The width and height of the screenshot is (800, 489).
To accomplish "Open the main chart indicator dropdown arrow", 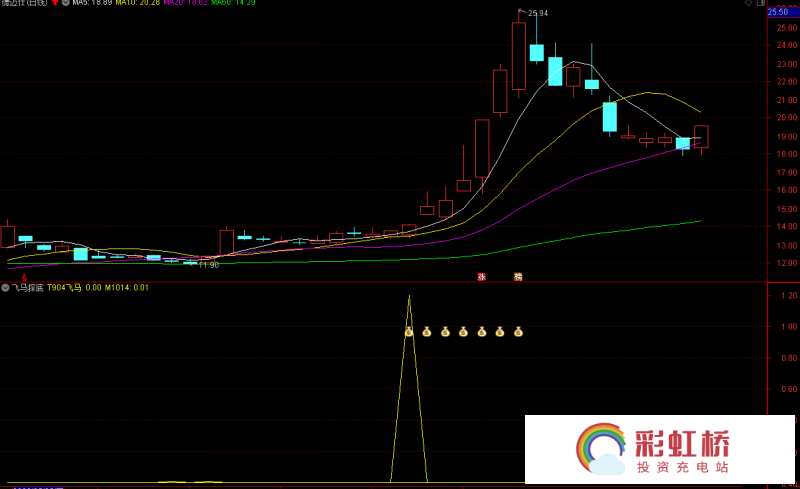I will [x=66, y=3].
